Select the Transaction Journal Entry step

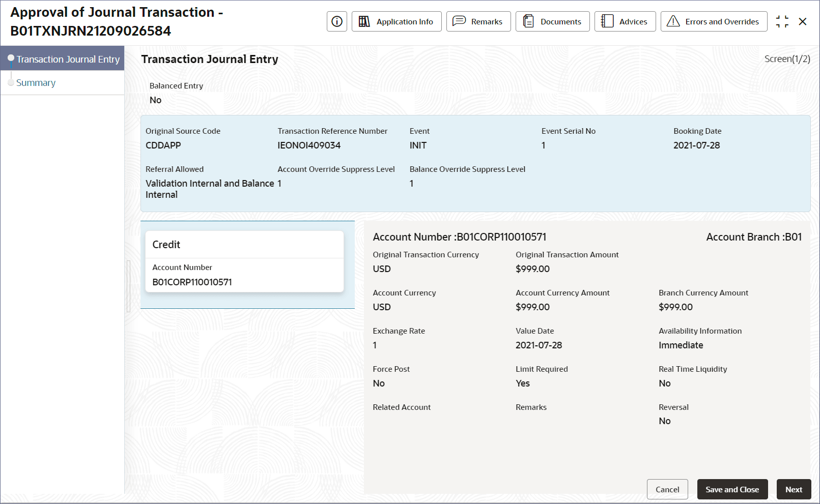click(x=68, y=60)
